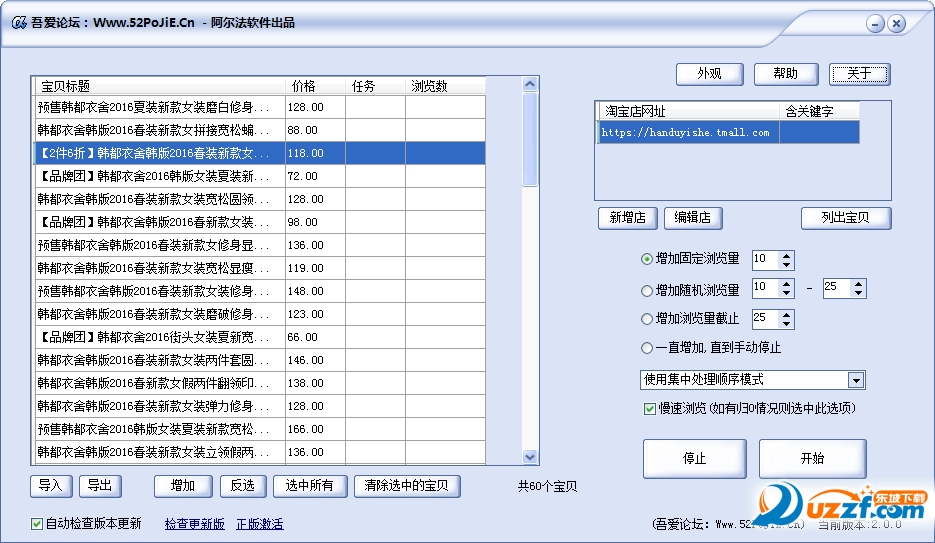Select the item row priced 88.00
This screenshot has width=935, height=543.
click(x=261, y=130)
